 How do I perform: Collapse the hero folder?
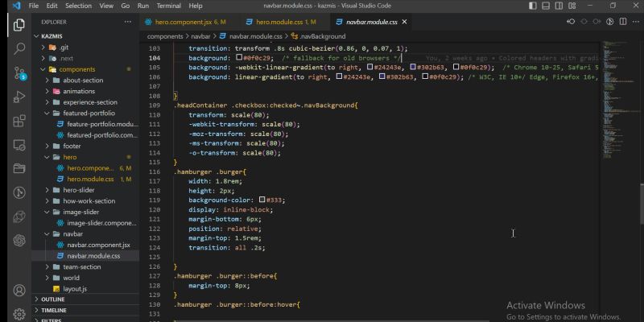(x=85, y=157)
